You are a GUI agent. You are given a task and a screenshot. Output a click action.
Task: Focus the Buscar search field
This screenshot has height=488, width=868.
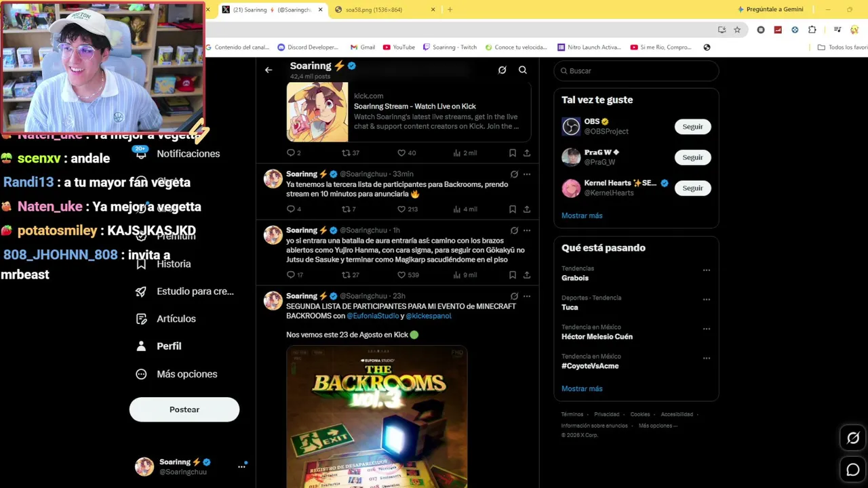click(636, 70)
